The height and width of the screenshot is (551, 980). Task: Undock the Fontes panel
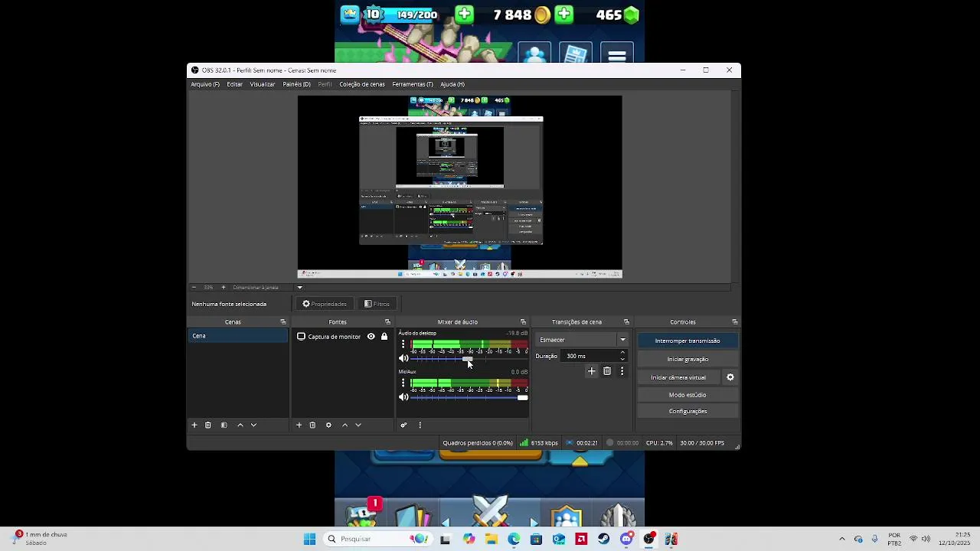coord(387,322)
